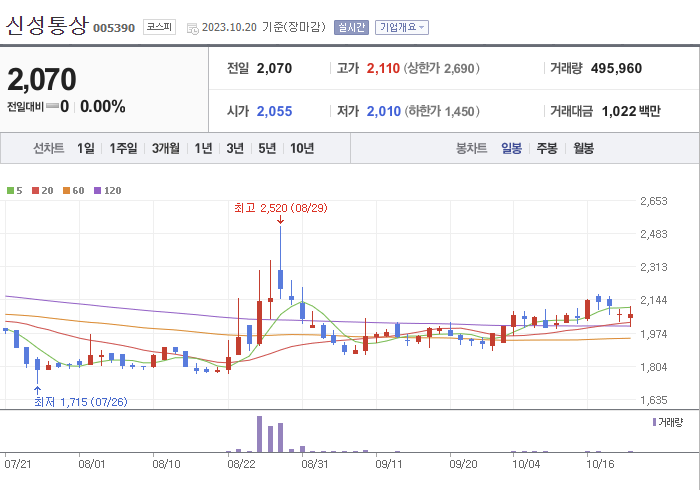Click the calendar icon beside the date

pyautogui.click(x=192, y=29)
